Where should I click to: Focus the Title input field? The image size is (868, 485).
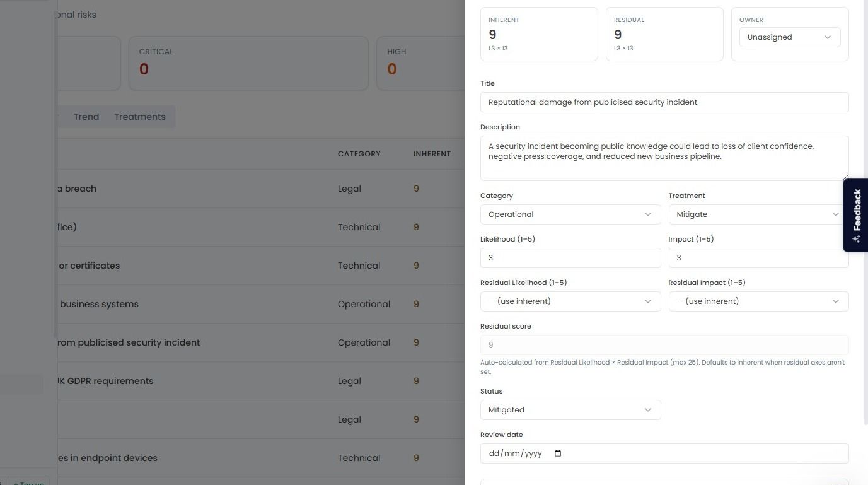coord(664,102)
